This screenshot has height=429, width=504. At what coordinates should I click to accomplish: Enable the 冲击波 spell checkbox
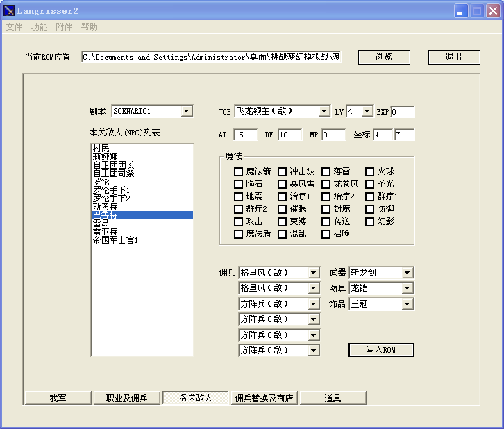(282, 171)
